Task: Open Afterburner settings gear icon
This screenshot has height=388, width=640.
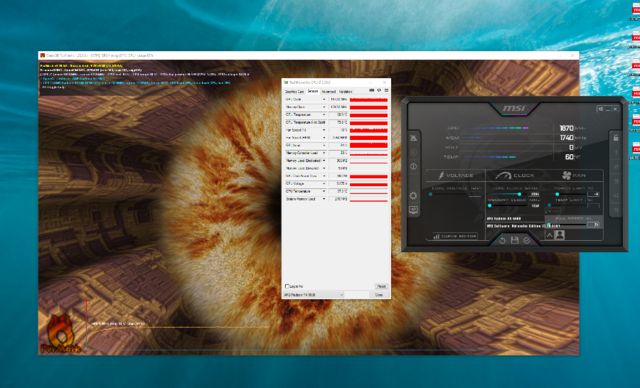Action: [x=413, y=196]
